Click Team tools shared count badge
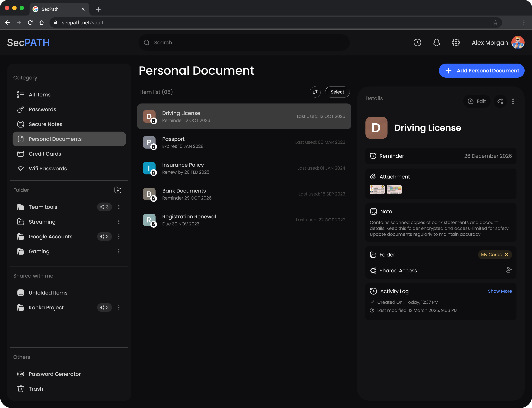This screenshot has width=532, height=408. (104, 207)
